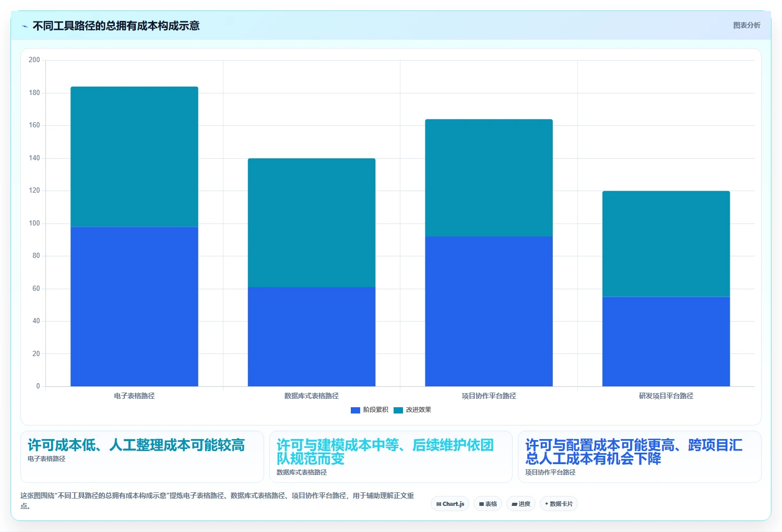Click the y-axis value 0

coord(38,386)
